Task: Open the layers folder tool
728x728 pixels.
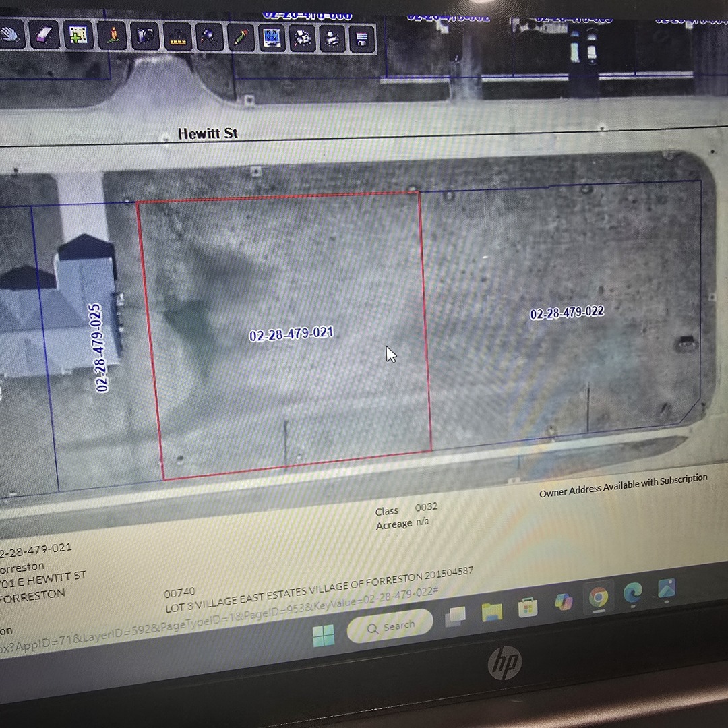Action: tap(145, 37)
